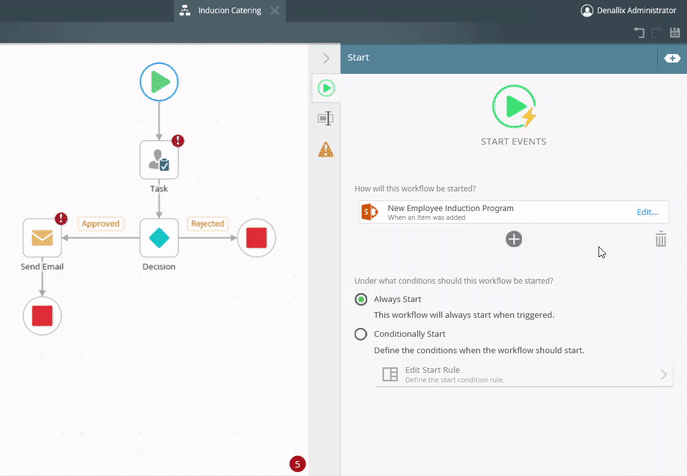Open the Errors warning tab
The height and width of the screenshot is (476, 687).
click(326, 150)
